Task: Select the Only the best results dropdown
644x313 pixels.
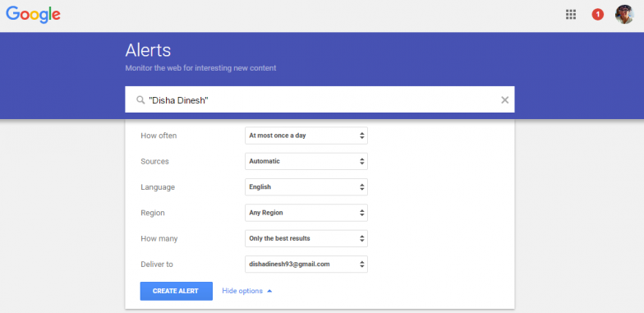Action: click(x=306, y=238)
